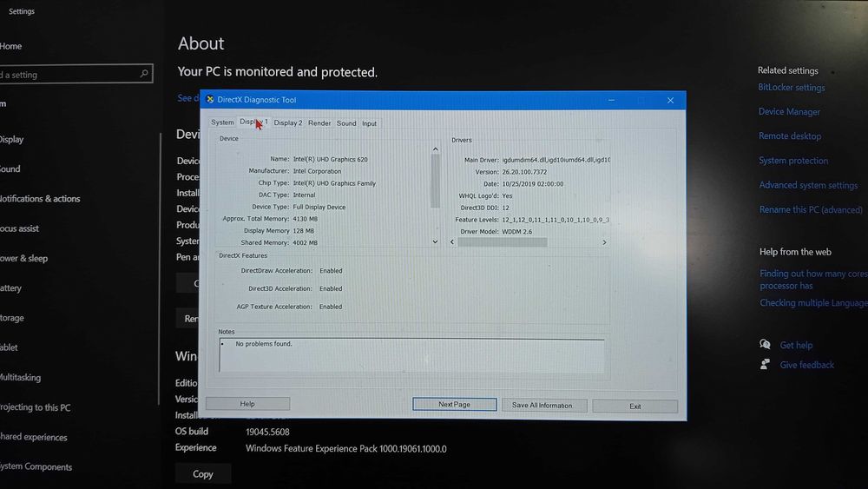Click the Copy button in Settings About page

tap(202, 474)
